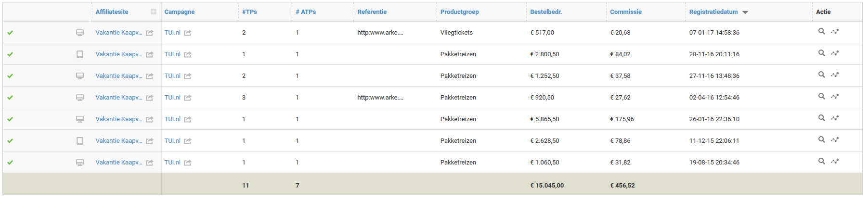The image size is (868, 201).
Task: Toggle the green approved checkmark in the first row
Action: click(x=10, y=33)
